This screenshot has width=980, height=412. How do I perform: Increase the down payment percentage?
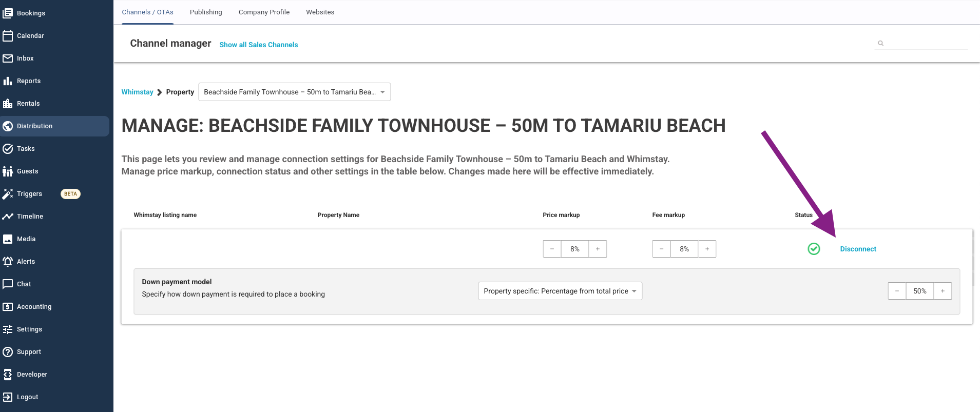click(x=943, y=291)
